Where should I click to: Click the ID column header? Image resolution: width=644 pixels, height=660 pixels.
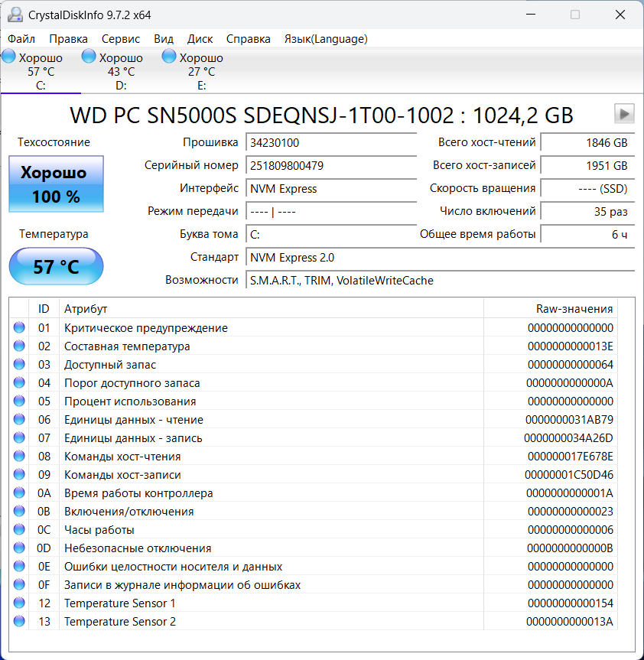click(x=44, y=308)
